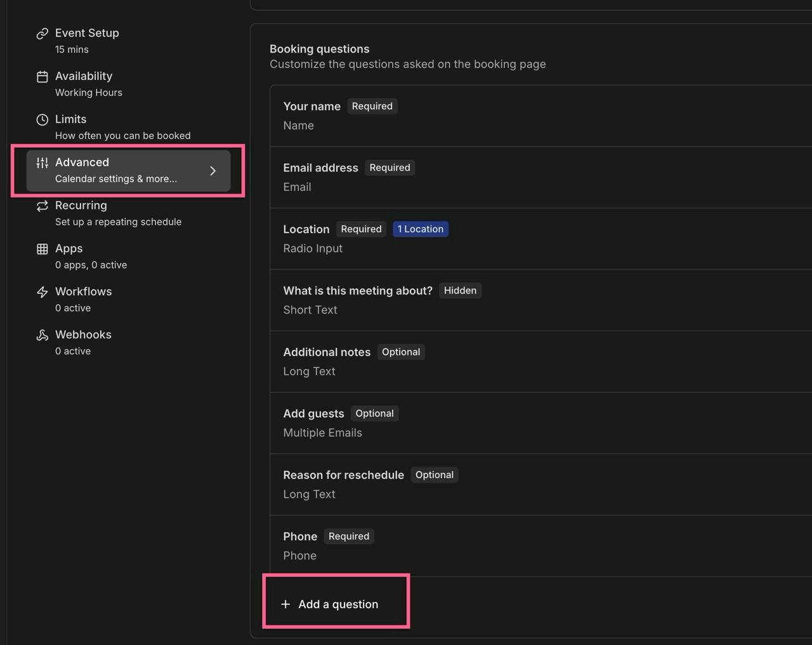Click the webhook icon next to Webhooks
Image resolution: width=812 pixels, height=645 pixels.
coord(42,335)
